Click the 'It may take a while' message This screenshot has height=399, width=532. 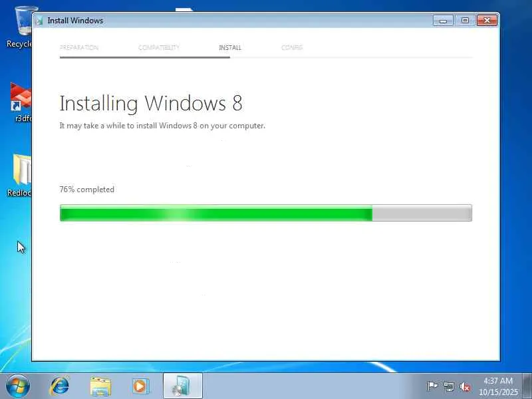(162, 126)
